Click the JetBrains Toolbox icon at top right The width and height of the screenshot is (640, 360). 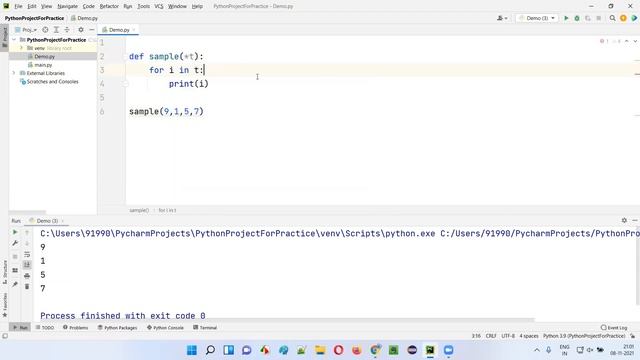pyautogui.click(x=634, y=18)
